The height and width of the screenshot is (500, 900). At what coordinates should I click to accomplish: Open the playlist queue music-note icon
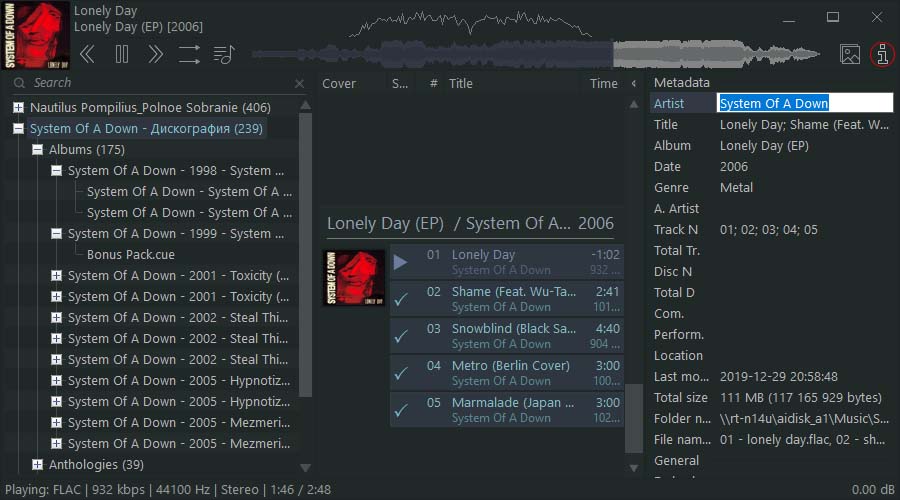click(x=223, y=55)
